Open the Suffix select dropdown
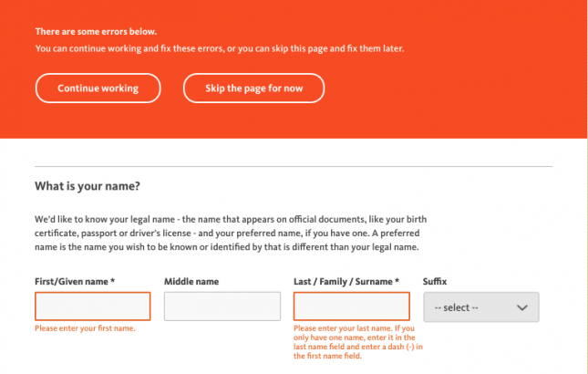 (480, 307)
